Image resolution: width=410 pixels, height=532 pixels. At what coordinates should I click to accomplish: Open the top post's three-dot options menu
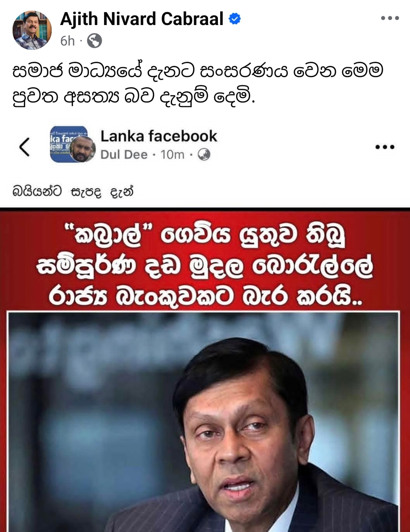390,18
